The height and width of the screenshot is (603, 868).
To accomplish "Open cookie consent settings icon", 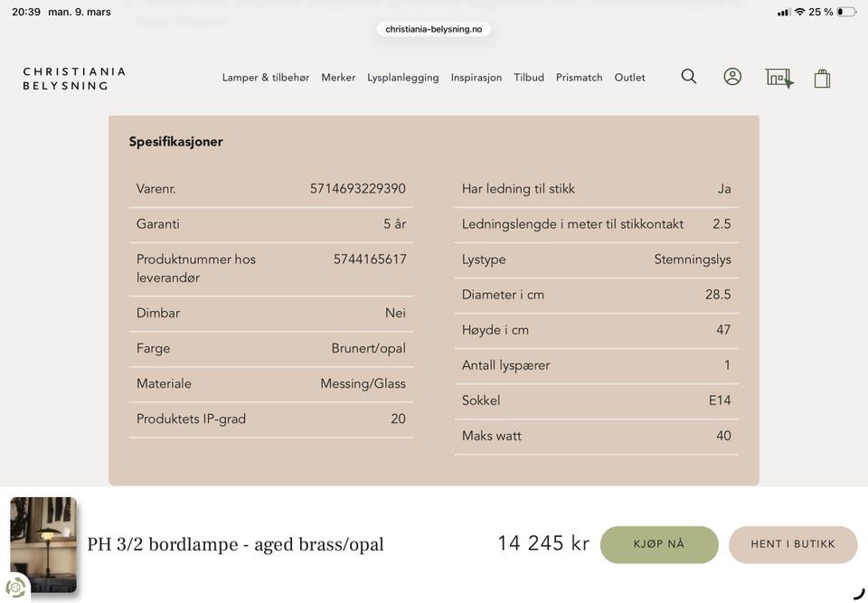I will (16, 588).
